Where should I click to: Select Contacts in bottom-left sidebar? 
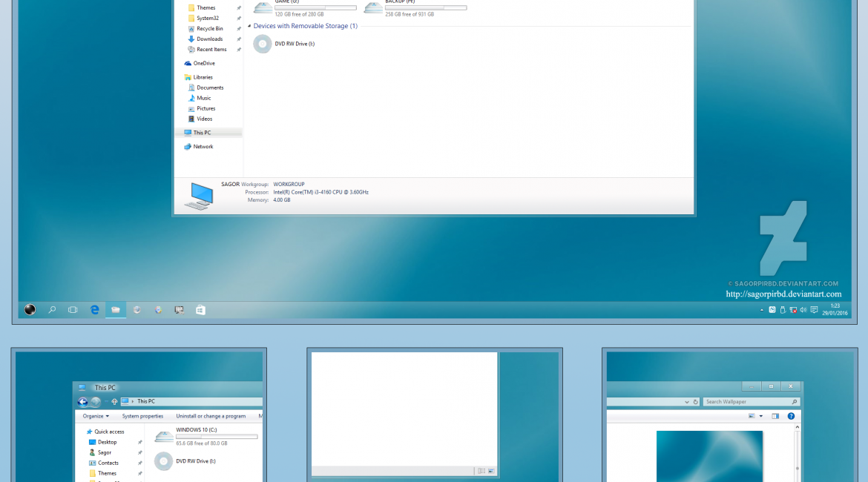click(x=104, y=463)
